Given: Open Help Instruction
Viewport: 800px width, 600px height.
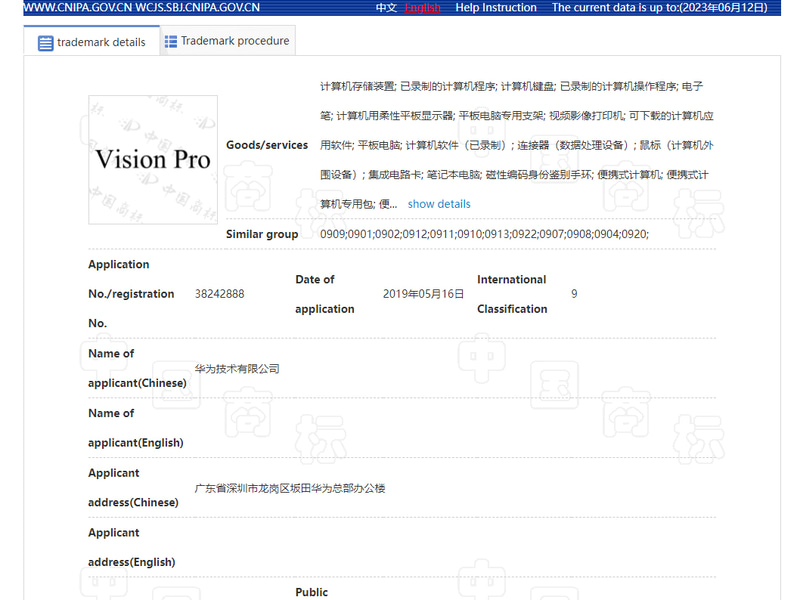Looking at the screenshot, I should (496, 8).
